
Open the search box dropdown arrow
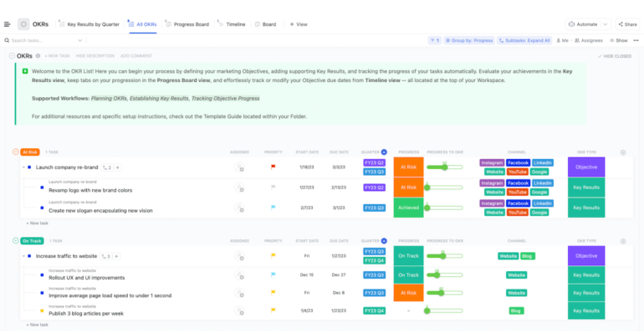(79, 40)
